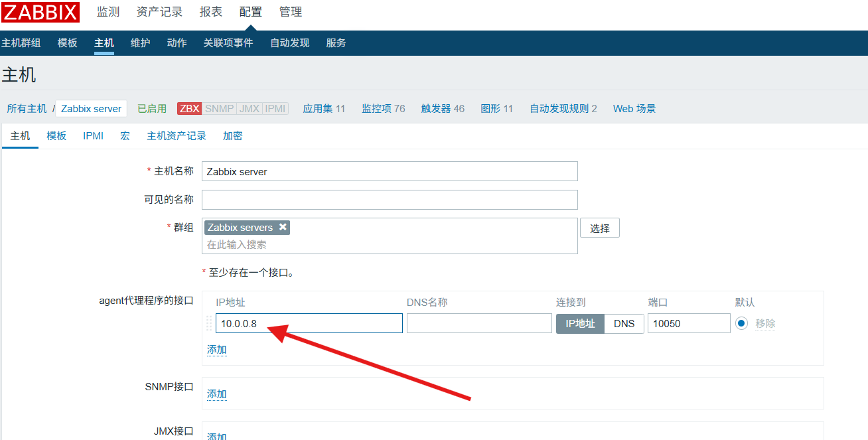
Task: Click the 所有主机 breadcrumb link
Action: 27,108
